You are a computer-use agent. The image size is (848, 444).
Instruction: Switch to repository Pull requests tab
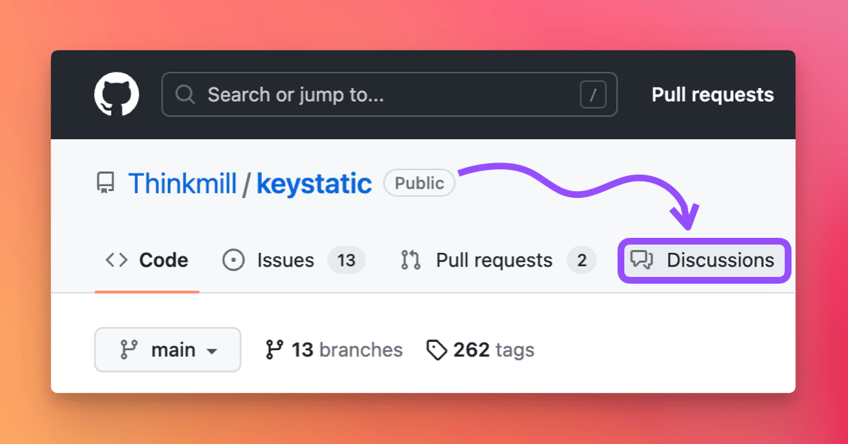point(498,260)
